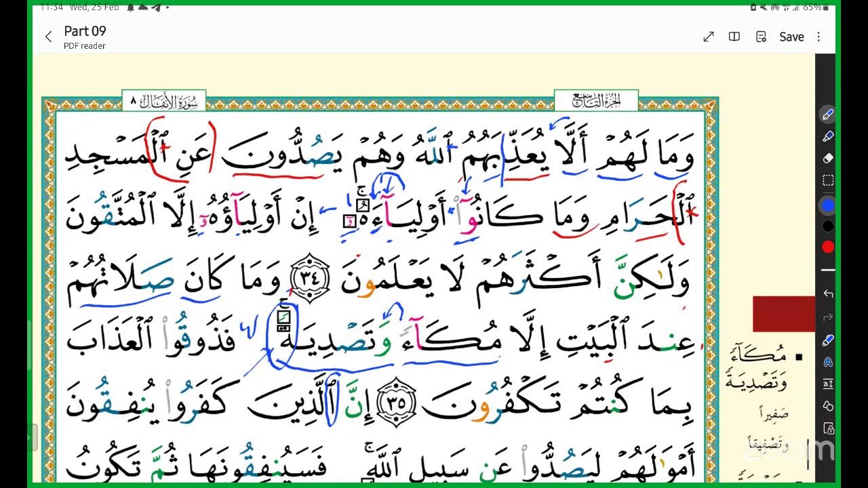Select the eraser tool
The image size is (868, 488).
coord(828,159)
